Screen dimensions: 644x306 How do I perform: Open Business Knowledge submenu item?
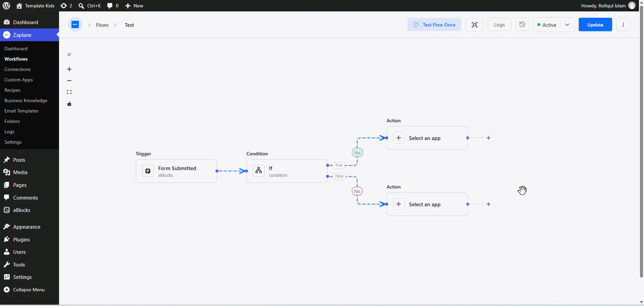[26, 100]
